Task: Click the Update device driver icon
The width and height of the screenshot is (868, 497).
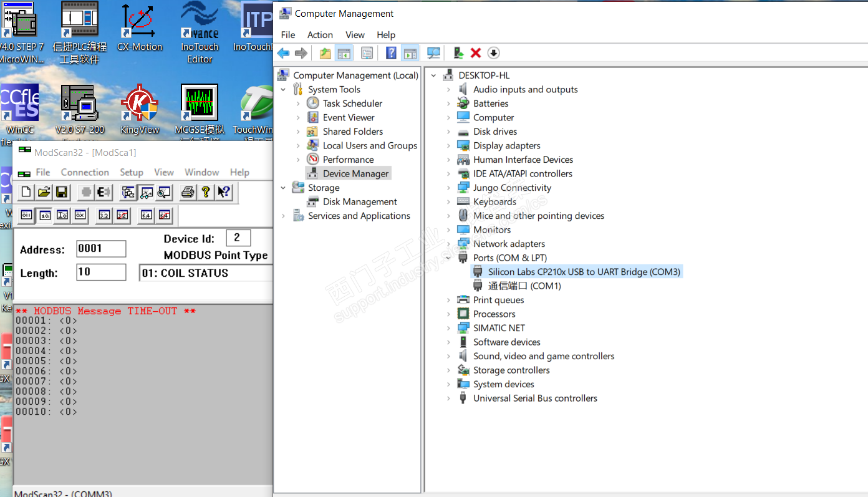Action: pos(458,53)
